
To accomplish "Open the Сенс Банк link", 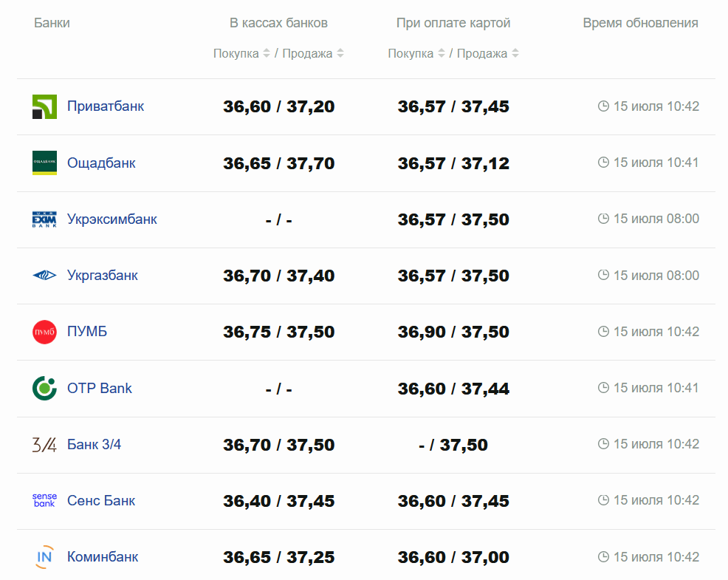I will tap(101, 501).
